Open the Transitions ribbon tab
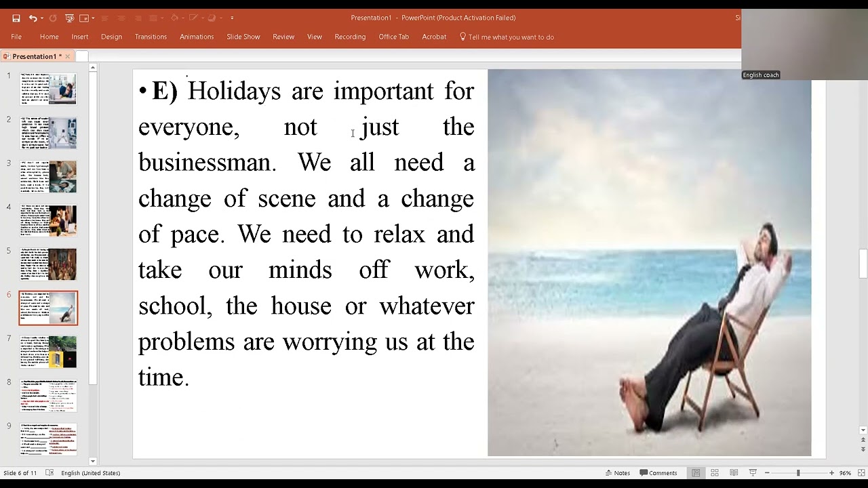 pos(151,37)
